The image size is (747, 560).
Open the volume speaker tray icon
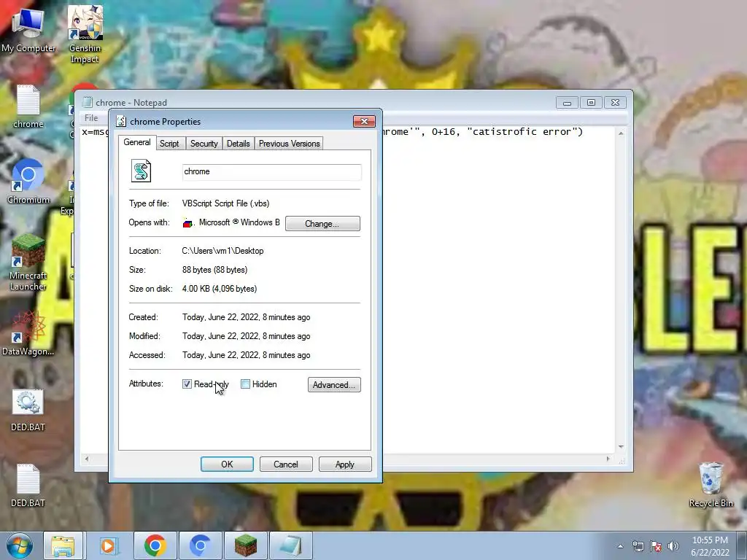[x=673, y=546]
